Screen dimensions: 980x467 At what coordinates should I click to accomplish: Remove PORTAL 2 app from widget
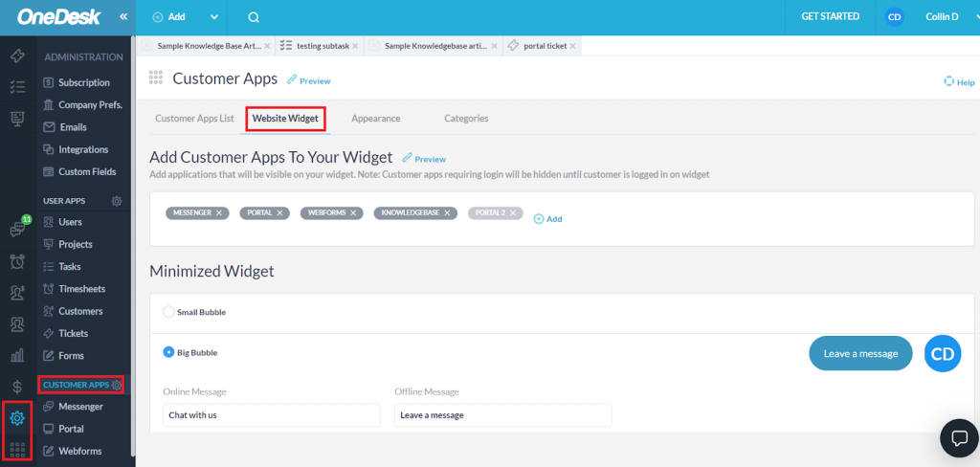(x=513, y=213)
